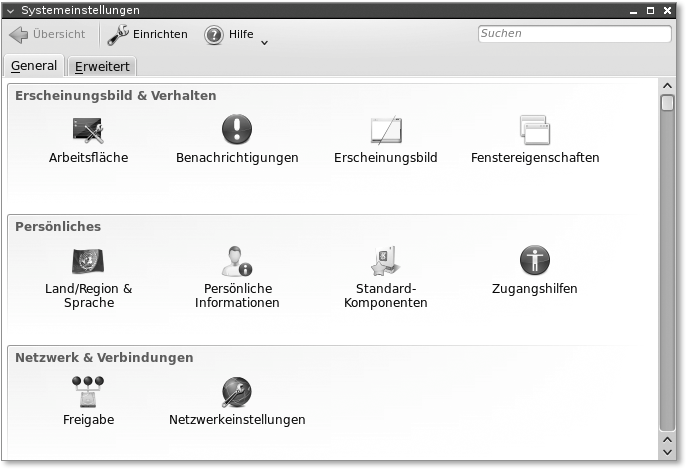Click the Einrichten toolbar button
687x469 pixels.
coord(148,34)
